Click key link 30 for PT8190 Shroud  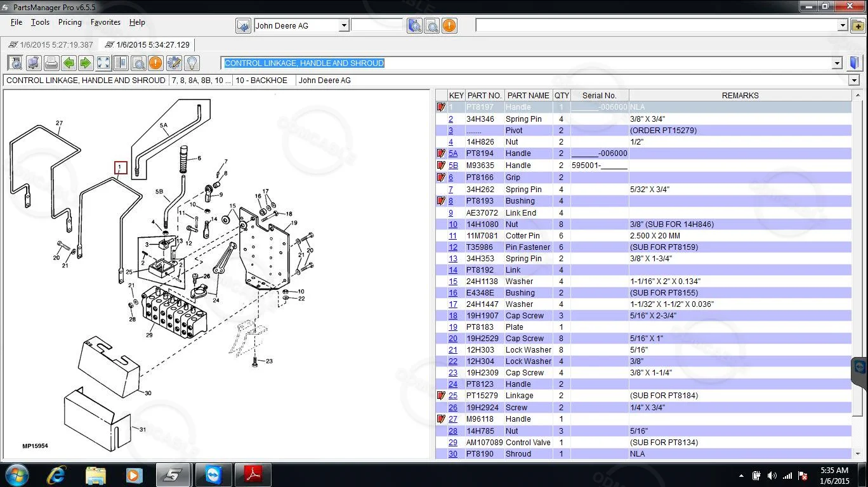pyautogui.click(x=453, y=454)
